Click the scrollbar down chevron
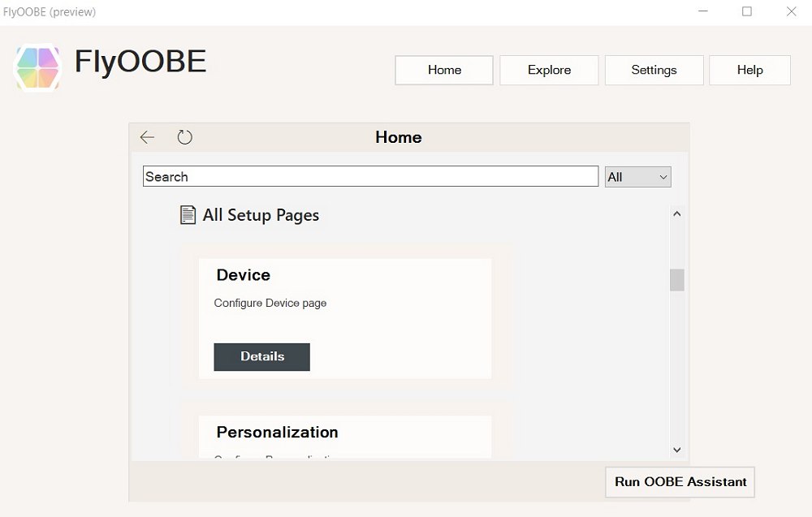812x517 pixels. (676, 449)
